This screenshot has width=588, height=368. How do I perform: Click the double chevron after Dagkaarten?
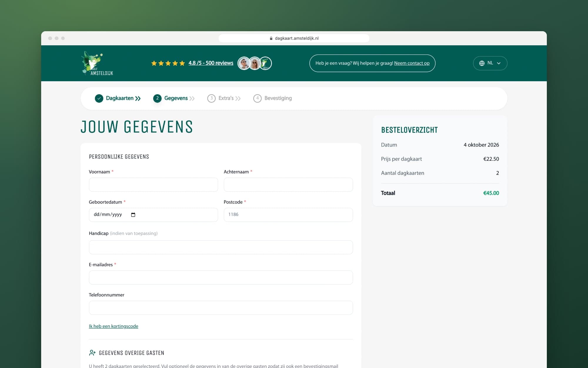pyautogui.click(x=138, y=99)
